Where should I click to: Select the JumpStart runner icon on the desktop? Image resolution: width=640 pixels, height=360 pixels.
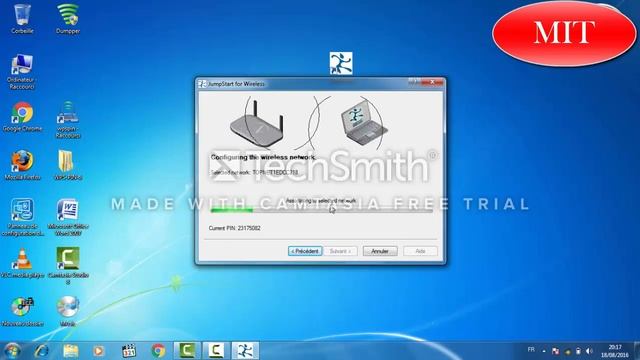tap(341, 63)
